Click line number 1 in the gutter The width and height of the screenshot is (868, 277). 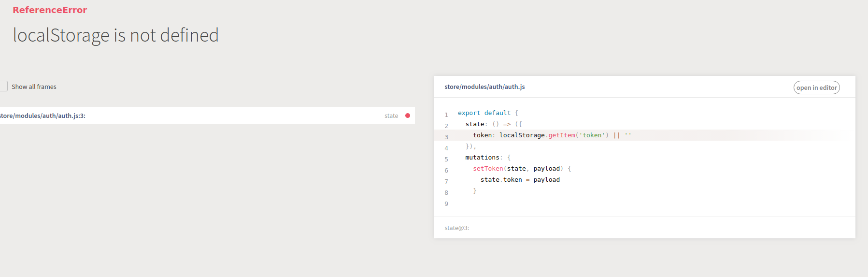point(446,115)
